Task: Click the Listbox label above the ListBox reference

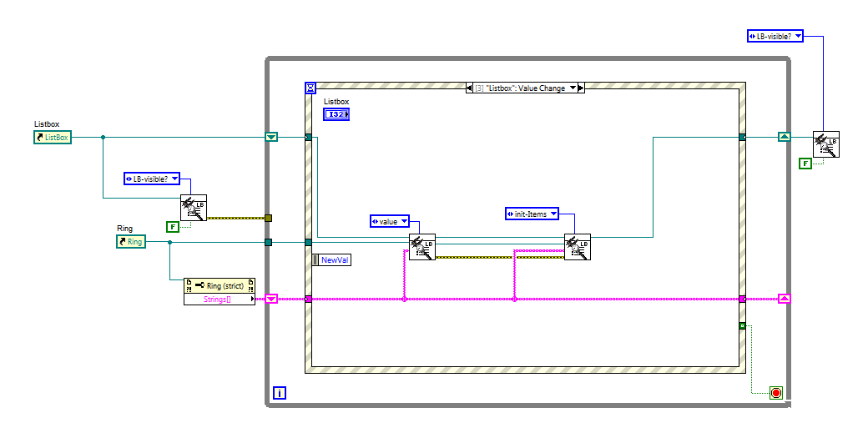Action: pyautogui.click(x=47, y=124)
